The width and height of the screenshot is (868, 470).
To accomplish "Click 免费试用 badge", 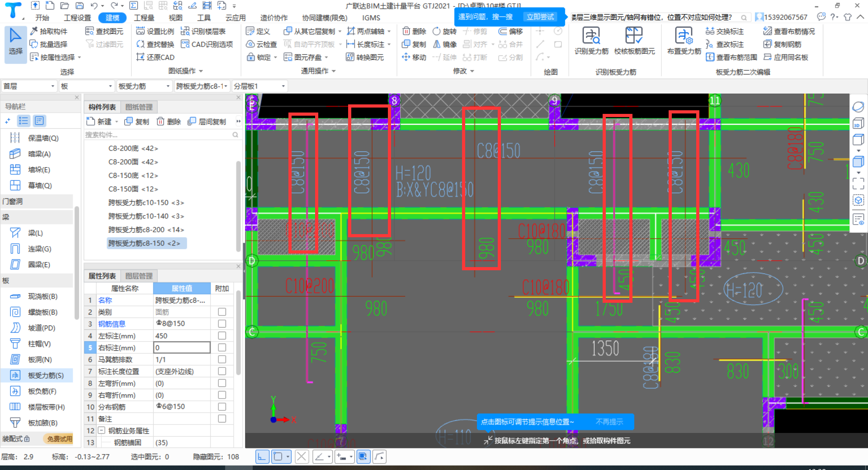I will point(59,439).
